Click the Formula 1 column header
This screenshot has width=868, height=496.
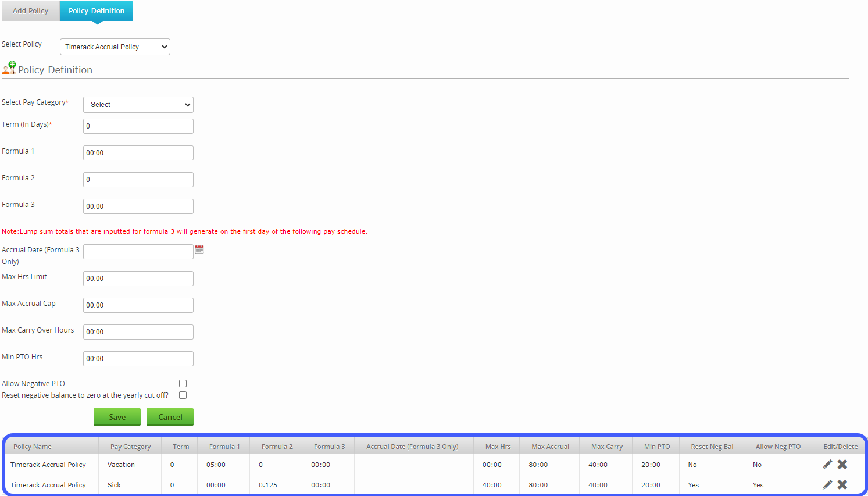point(224,447)
